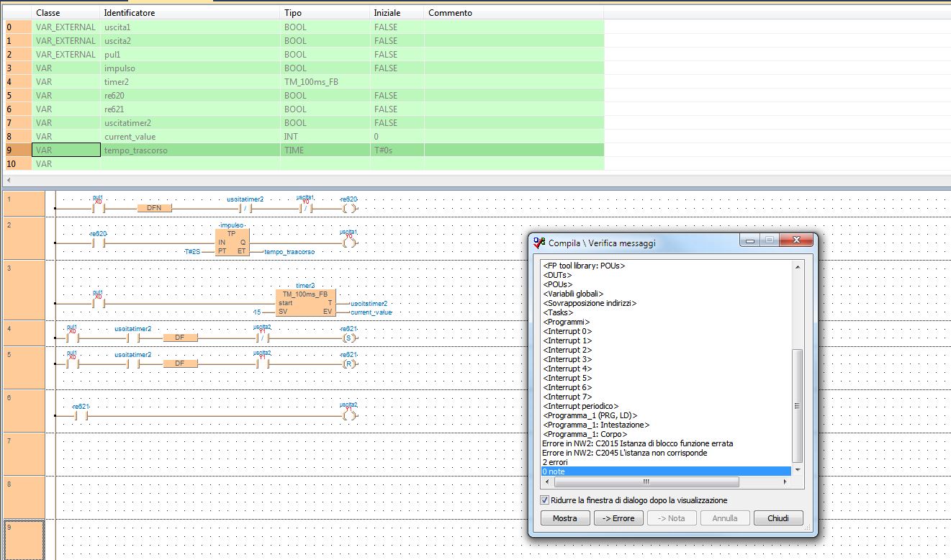951x560 pixels.
Task: Select the TP impulso function block
Action: 231,242
